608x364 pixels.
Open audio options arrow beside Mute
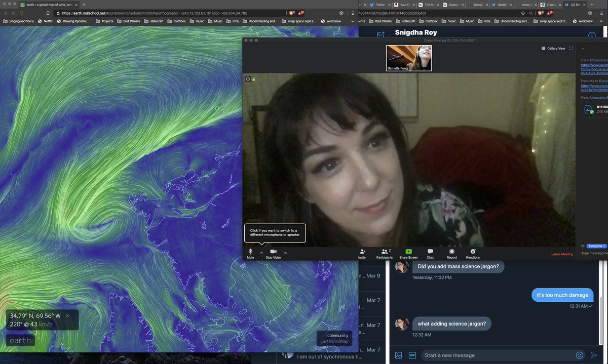(261, 252)
